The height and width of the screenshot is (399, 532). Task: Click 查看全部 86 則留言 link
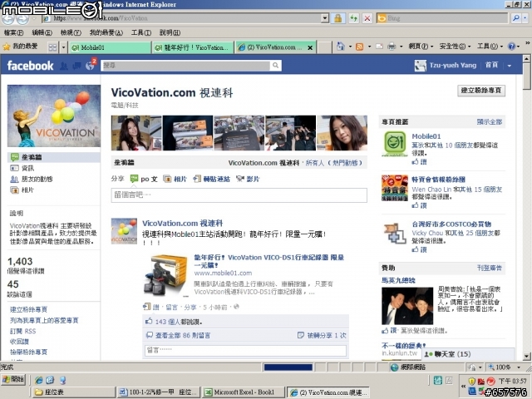pyautogui.click(x=183, y=335)
